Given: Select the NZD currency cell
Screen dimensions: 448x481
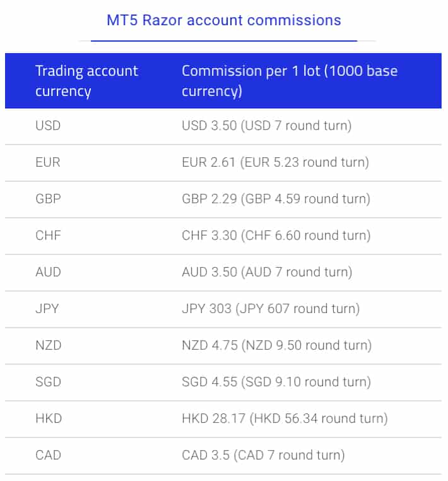Looking at the screenshot, I should pos(49,345).
